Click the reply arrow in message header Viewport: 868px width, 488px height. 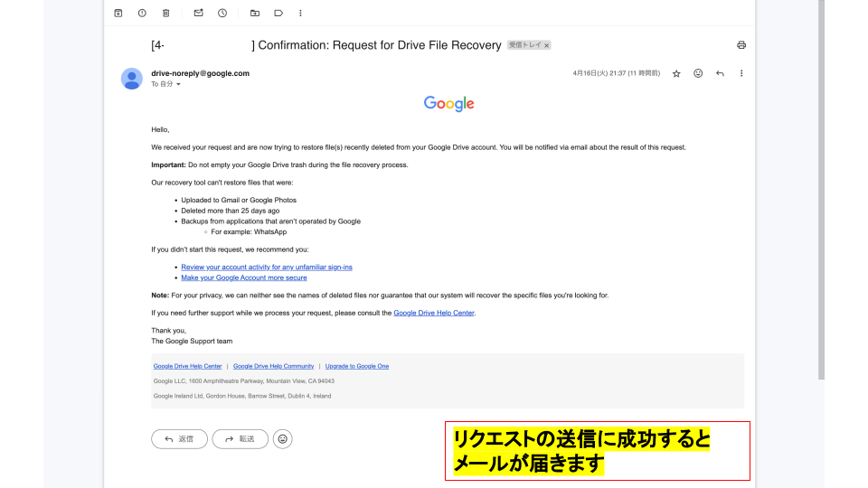click(x=720, y=73)
